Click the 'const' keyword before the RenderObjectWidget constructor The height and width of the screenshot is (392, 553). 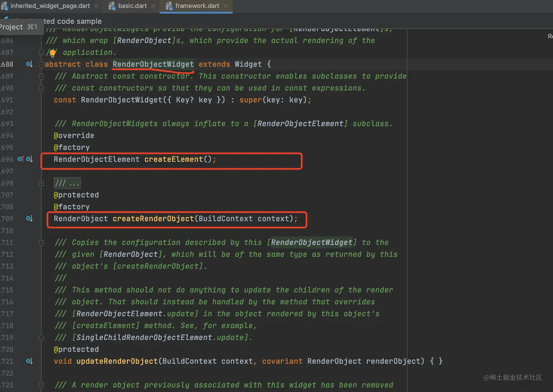[x=65, y=100]
